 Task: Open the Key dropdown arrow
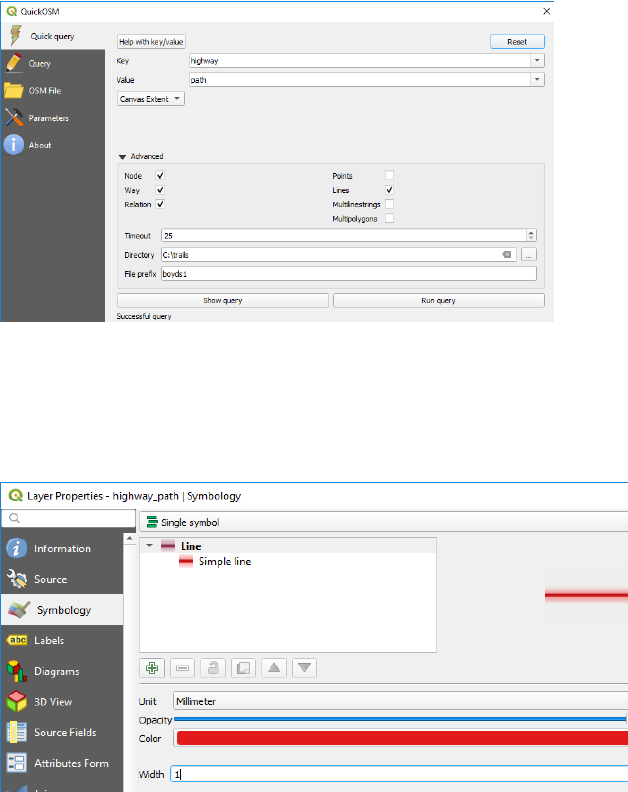coord(537,61)
